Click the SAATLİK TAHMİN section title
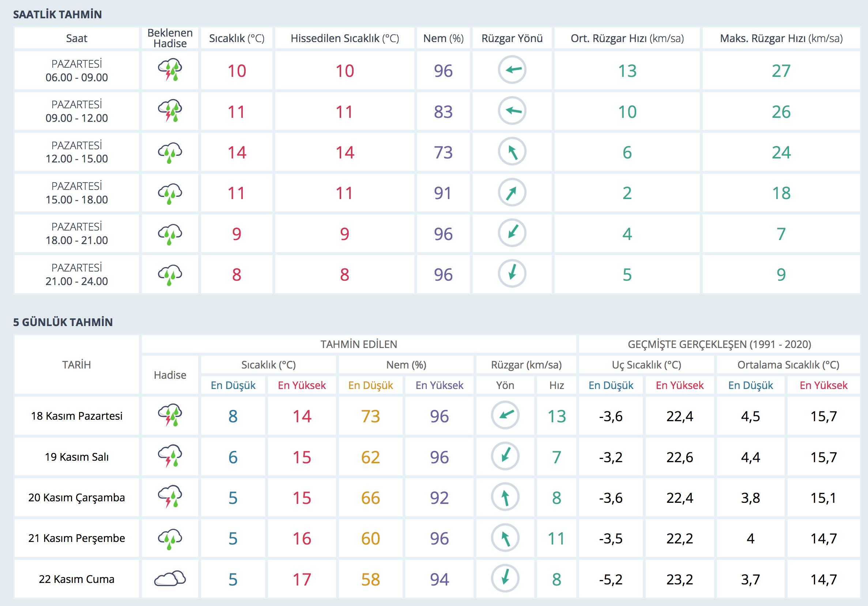 point(57,14)
